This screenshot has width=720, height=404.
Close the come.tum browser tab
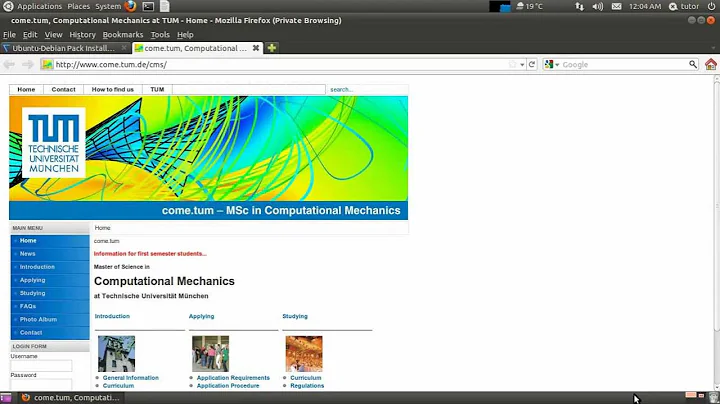click(256, 48)
